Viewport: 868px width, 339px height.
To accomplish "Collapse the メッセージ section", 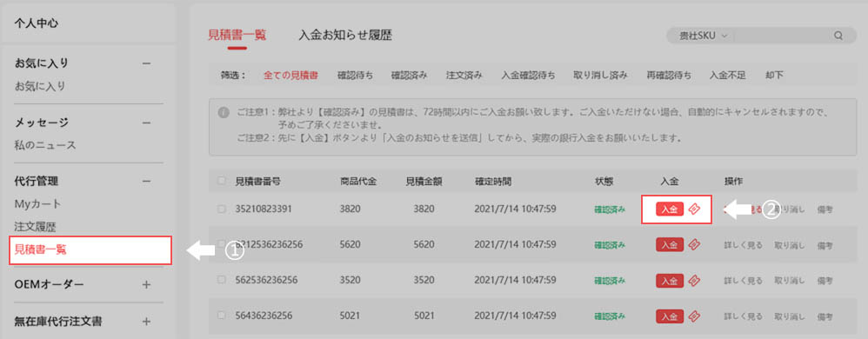I will pos(146,123).
